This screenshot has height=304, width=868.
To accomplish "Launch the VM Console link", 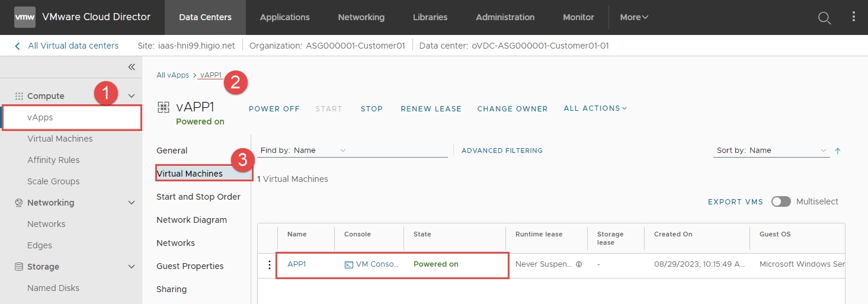I will 372,264.
